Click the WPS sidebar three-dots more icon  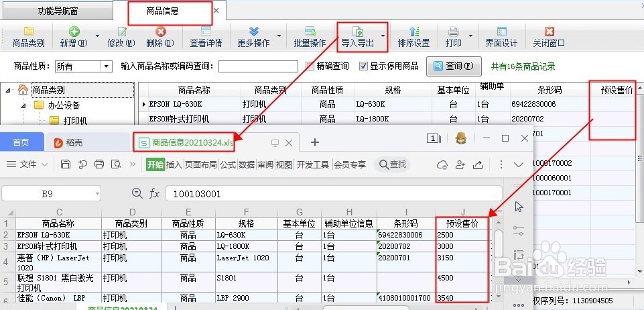point(519,305)
